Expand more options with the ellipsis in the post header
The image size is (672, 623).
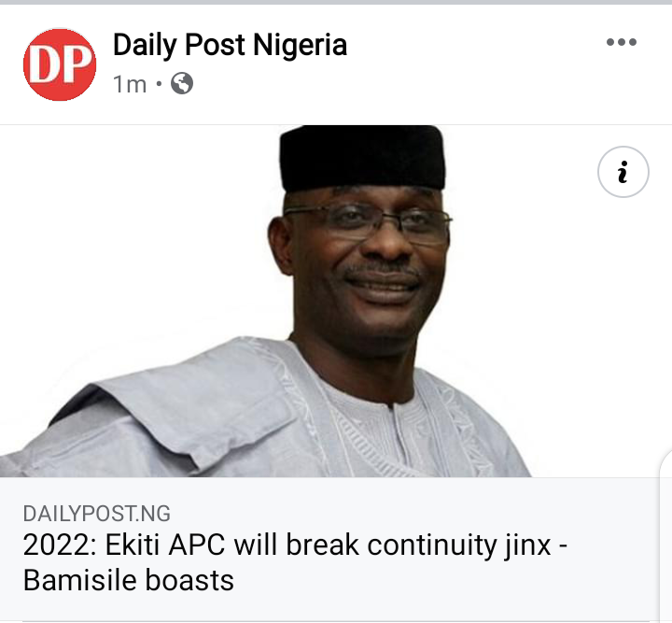tap(622, 42)
